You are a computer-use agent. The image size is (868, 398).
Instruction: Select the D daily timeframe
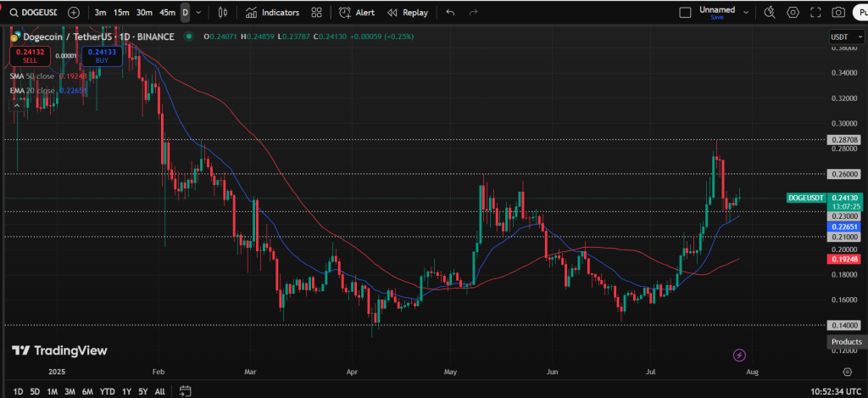[x=185, y=12]
